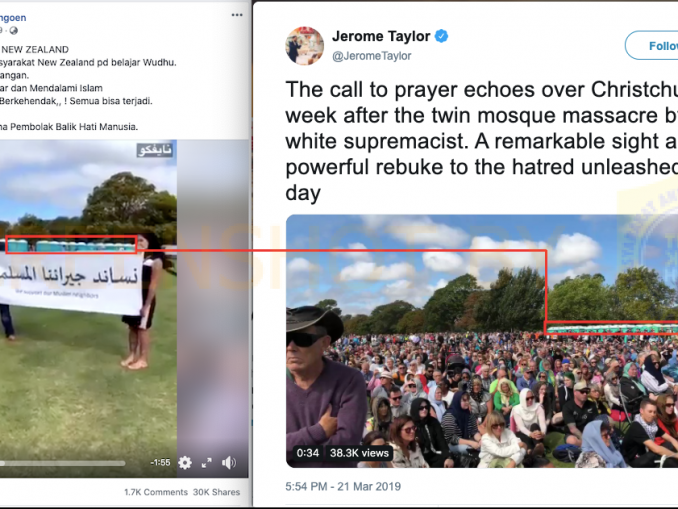678x509 pixels.
Task: Open video settings gear icon
Action: (185, 462)
